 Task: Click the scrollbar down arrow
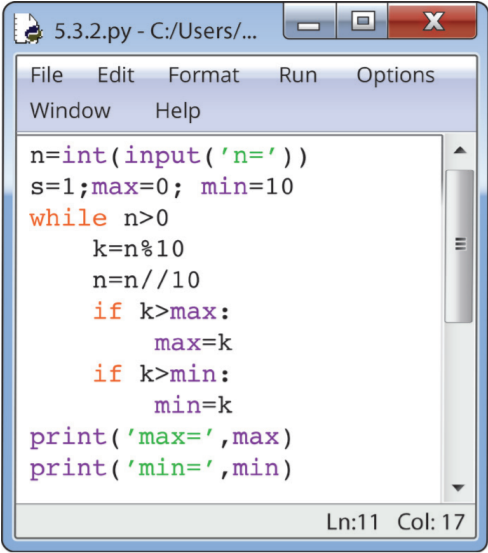tap(458, 488)
